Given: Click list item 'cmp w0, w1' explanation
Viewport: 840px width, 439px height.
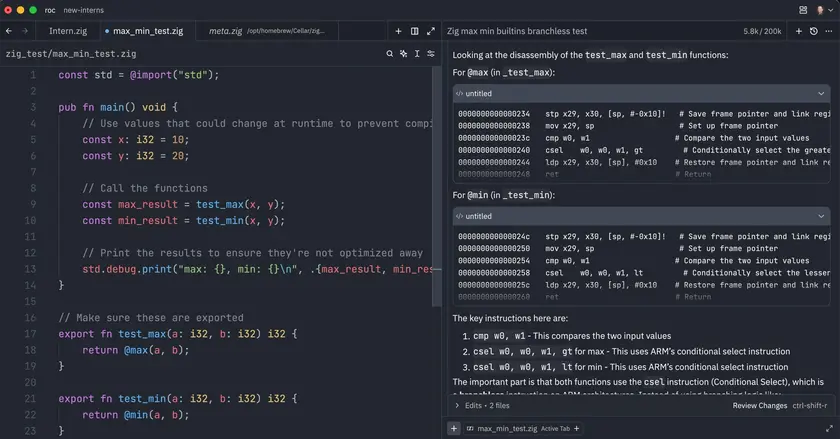Looking at the screenshot, I should 572,336.
